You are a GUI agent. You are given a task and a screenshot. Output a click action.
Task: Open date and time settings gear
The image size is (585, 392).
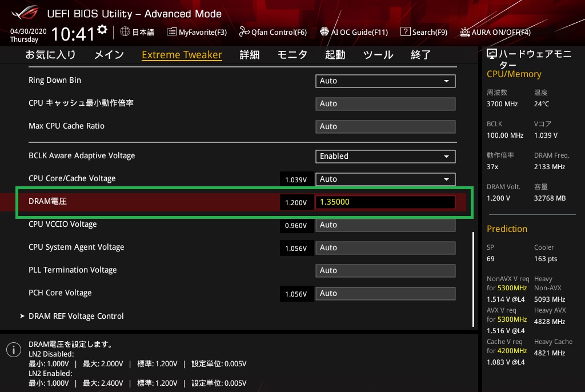tap(102, 30)
